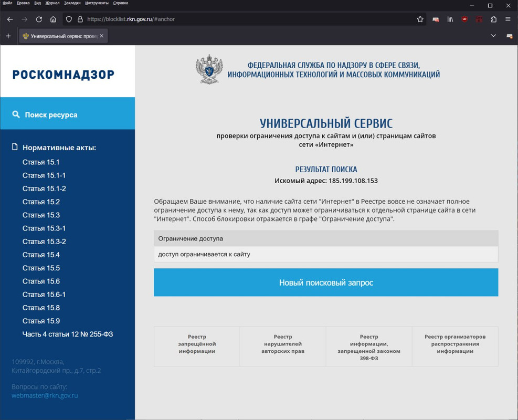
Task: View site security padlock details
Action: [80, 19]
